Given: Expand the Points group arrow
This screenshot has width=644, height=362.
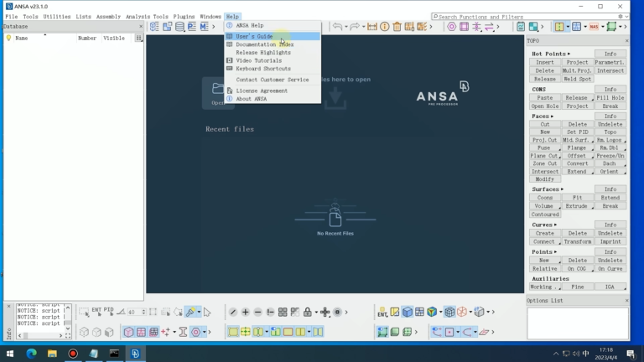Looking at the screenshot, I should tap(555, 251).
